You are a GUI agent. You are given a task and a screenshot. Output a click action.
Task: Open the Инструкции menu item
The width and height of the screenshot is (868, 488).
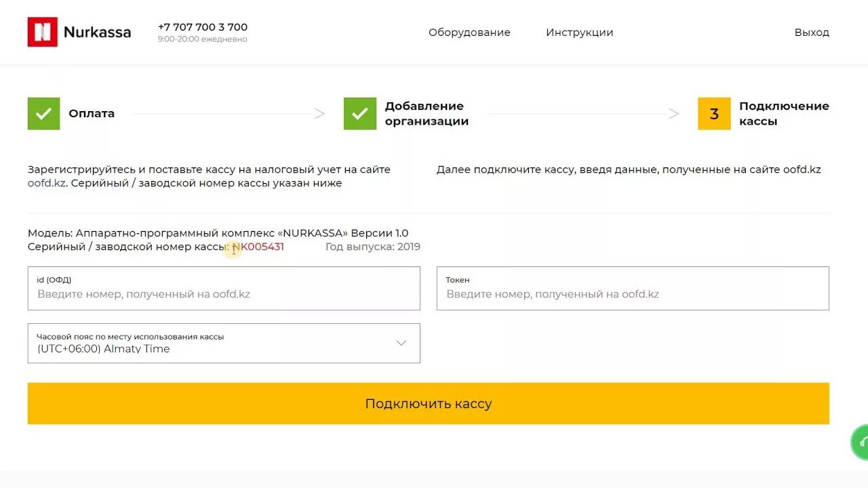(579, 33)
